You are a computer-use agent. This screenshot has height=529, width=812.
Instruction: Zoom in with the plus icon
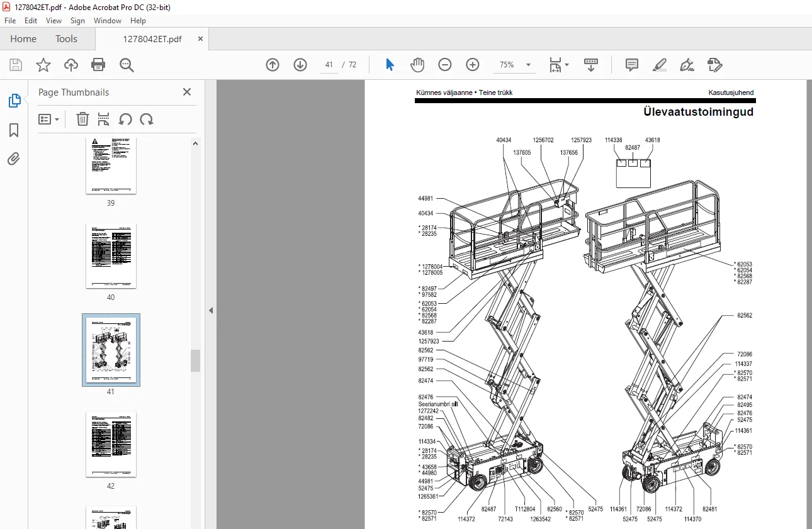point(473,65)
